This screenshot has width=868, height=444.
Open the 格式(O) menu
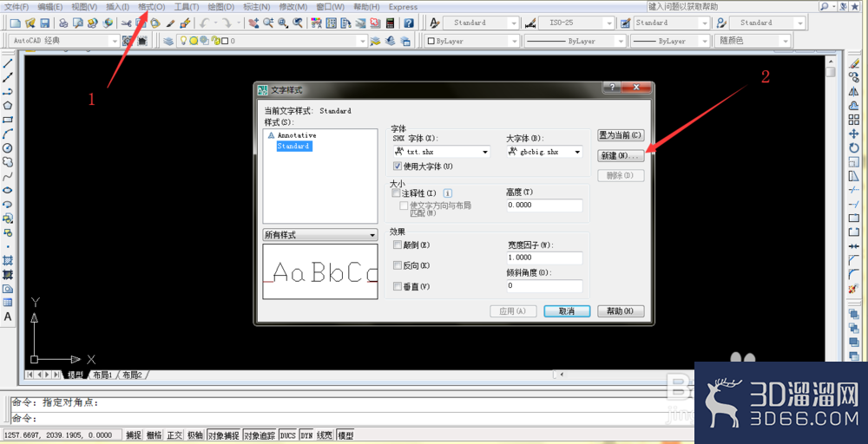coord(152,7)
